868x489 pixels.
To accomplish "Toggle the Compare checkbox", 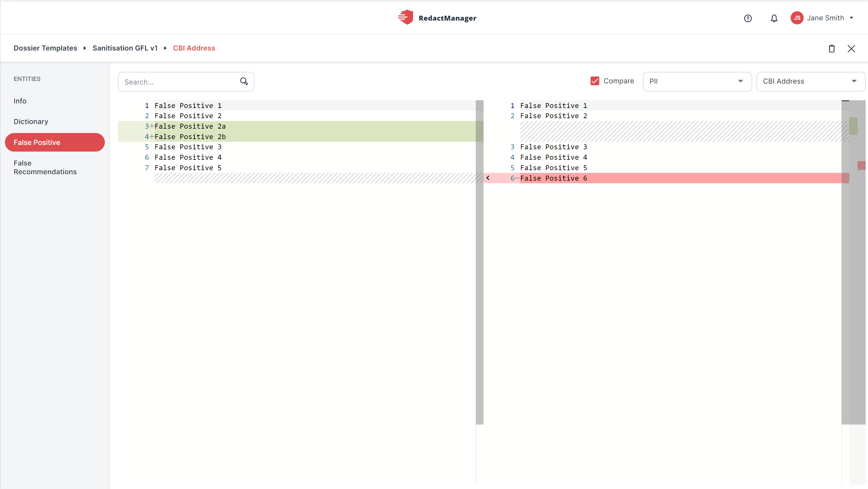I will [595, 81].
